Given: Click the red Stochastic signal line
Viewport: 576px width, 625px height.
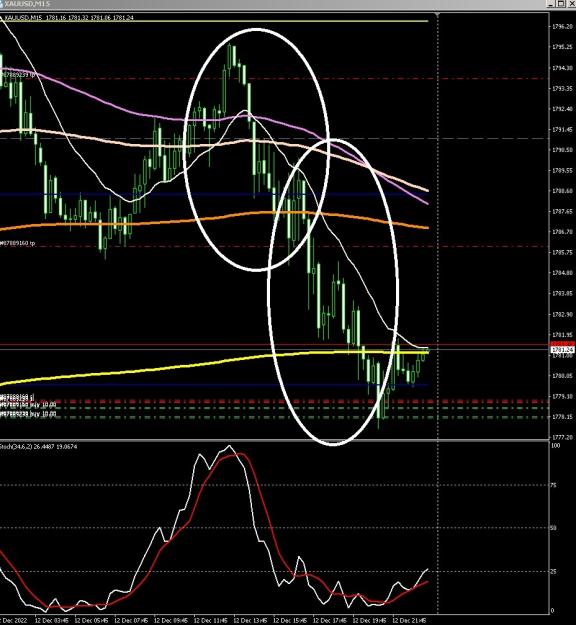Looking at the screenshot, I should [x=261, y=492].
